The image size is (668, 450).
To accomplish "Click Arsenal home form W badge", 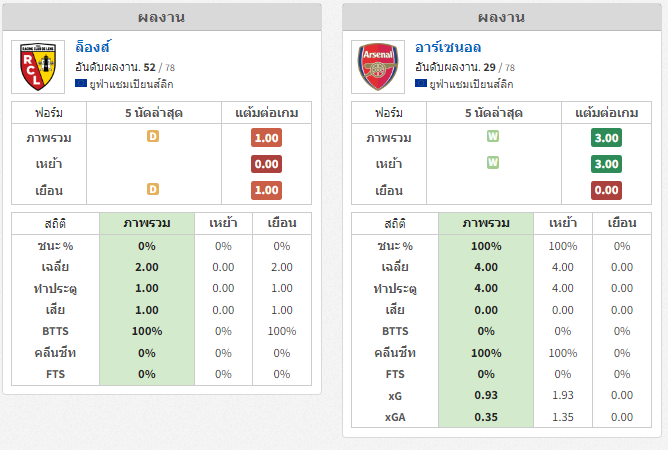I will pos(493,163).
